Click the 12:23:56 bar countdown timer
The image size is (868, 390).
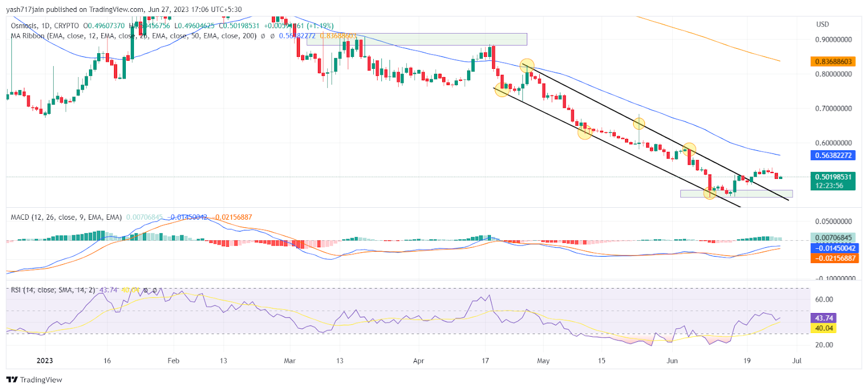click(829, 186)
